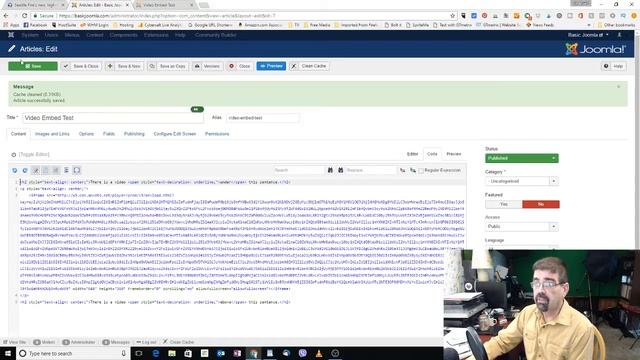The height and width of the screenshot is (360, 640).
Task: Click the blue Preview toolbar button
Action: 271,66
